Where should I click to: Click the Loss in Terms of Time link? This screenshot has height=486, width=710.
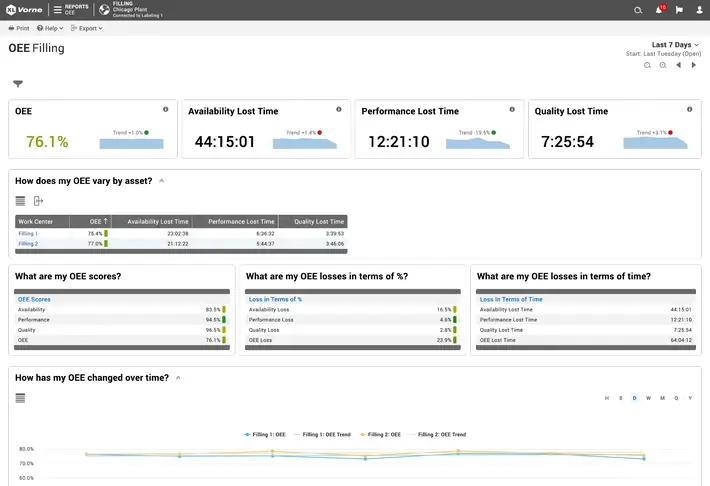511,299
